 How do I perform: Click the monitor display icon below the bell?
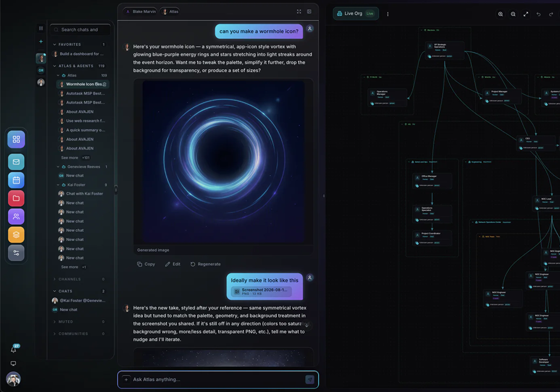point(13,363)
